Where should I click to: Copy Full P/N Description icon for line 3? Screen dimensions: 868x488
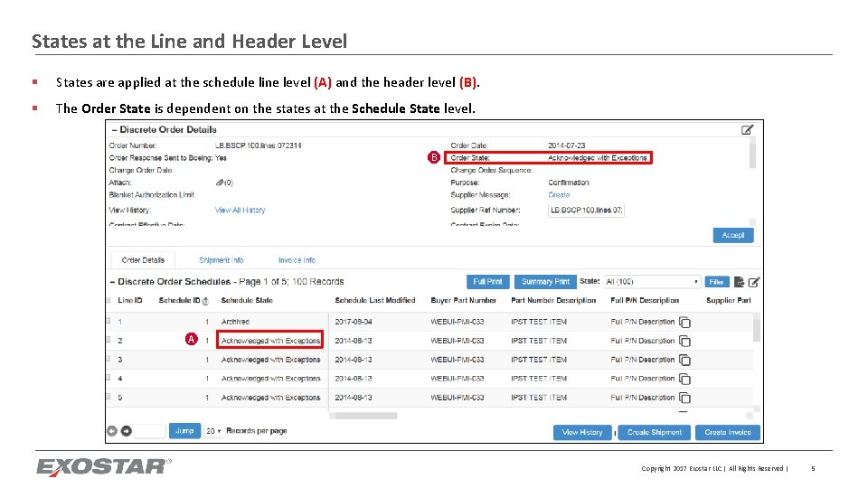pos(684,361)
